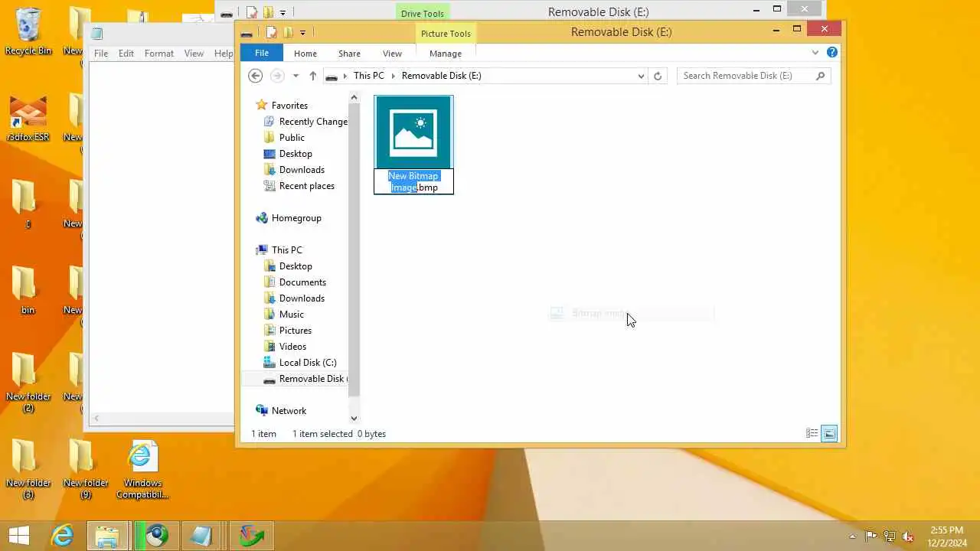Click the New folder quick access icon
This screenshot has height=551, width=980.
288,32
